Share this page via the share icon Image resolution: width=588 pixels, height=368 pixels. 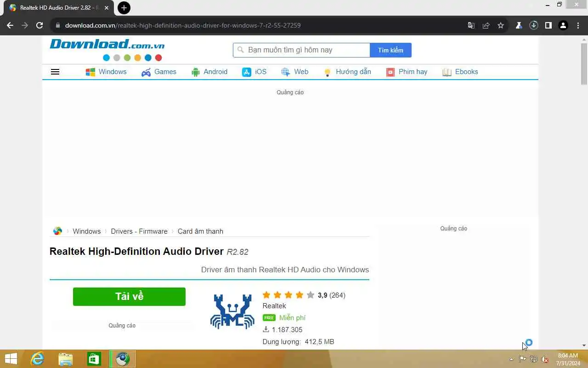coord(486,25)
